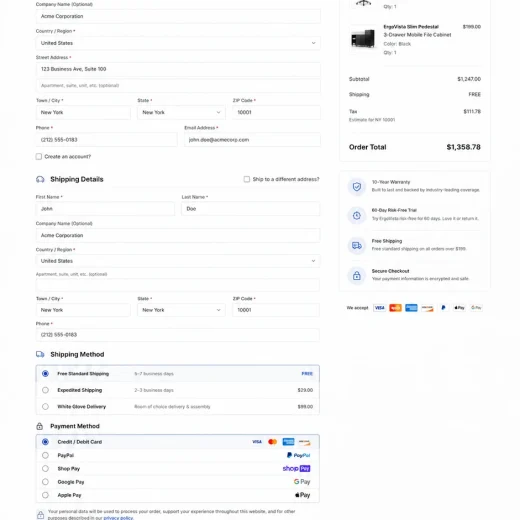
Task: Click billing Apartment, suite, unit optional field
Action: pos(178,86)
